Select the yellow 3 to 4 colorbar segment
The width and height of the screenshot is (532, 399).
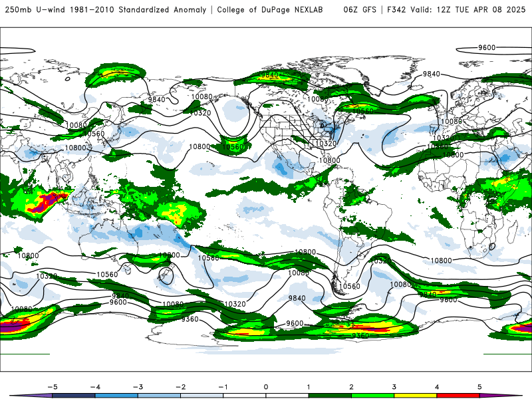[x=415, y=396]
